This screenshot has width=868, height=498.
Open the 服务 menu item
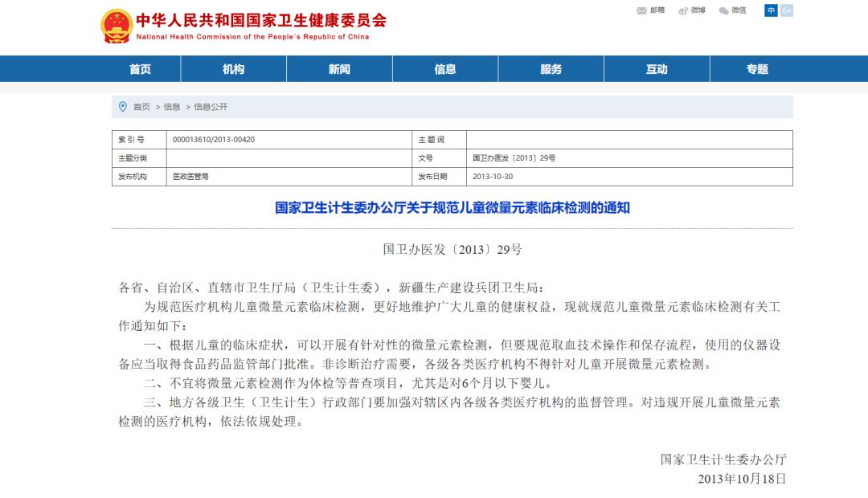point(551,69)
